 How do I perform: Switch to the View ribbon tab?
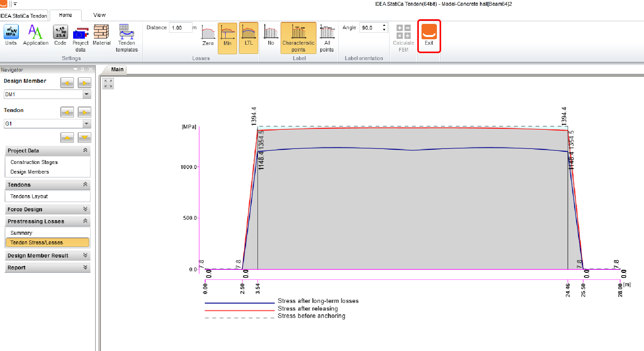99,15
